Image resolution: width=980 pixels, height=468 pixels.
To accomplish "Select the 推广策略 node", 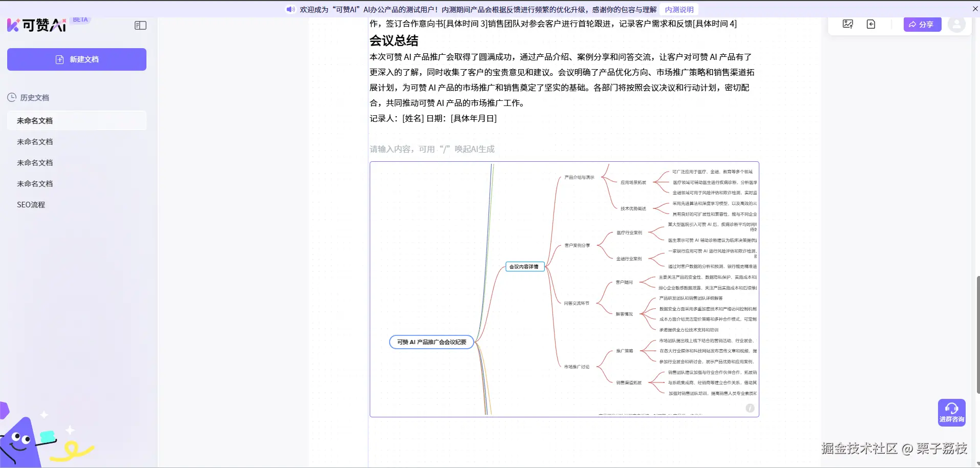I will (625, 351).
